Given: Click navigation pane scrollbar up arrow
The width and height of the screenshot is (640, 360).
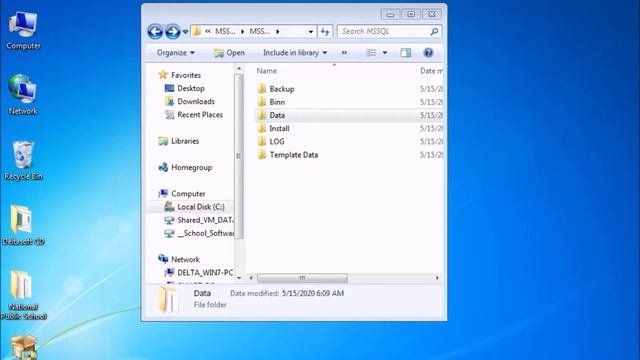Looking at the screenshot, I should pos(239,69).
